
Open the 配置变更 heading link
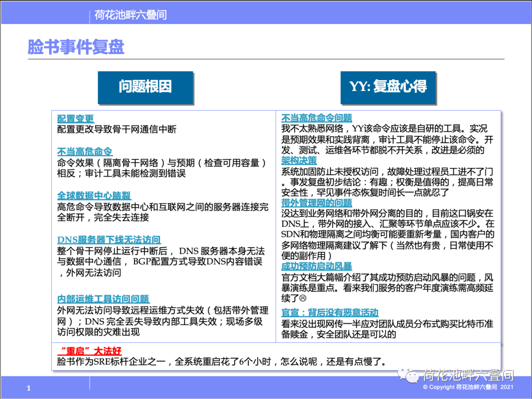coord(75,119)
